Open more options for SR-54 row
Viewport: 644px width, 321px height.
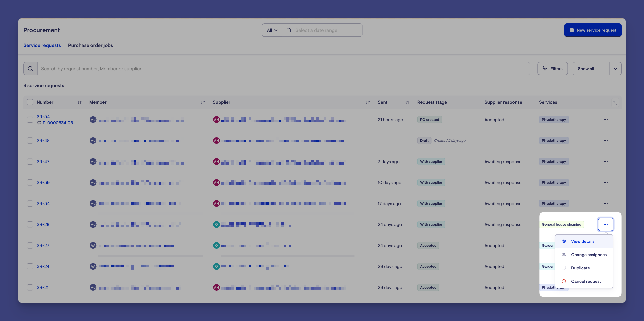pyautogui.click(x=606, y=119)
